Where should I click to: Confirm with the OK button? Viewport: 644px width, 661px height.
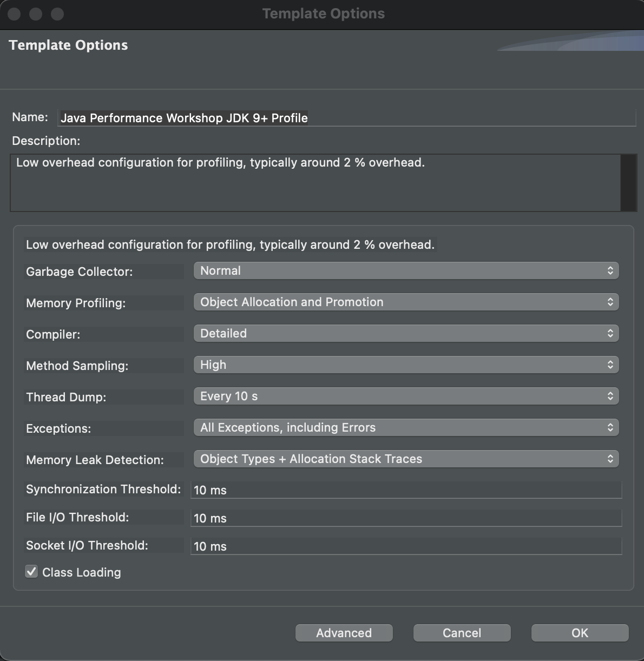[x=580, y=633]
